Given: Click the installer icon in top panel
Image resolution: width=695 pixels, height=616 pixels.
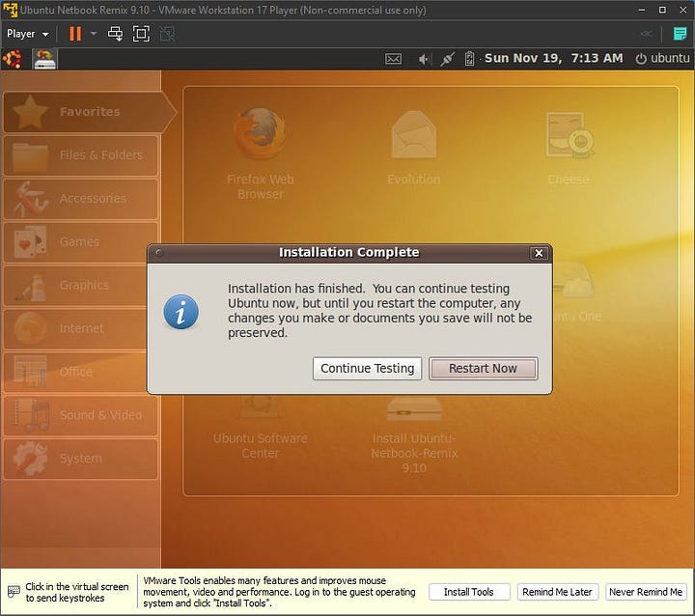Looking at the screenshot, I should pyautogui.click(x=44, y=59).
